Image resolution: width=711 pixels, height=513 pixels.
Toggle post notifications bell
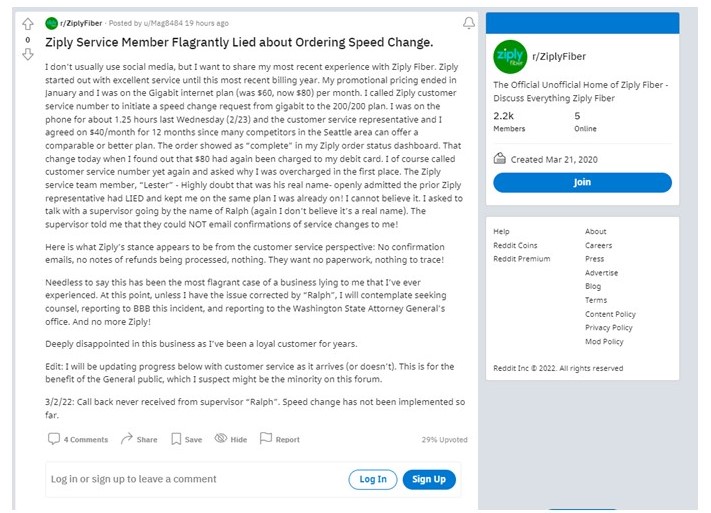469,23
